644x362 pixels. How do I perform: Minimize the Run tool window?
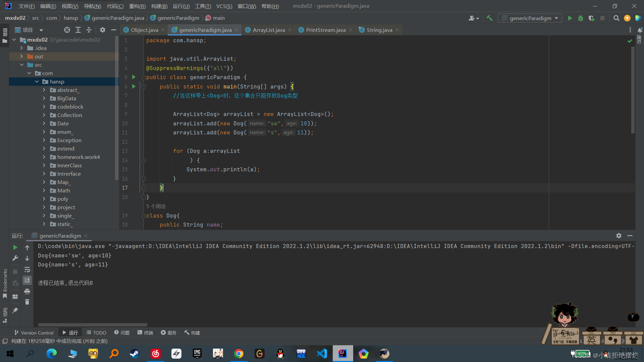[630, 236]
